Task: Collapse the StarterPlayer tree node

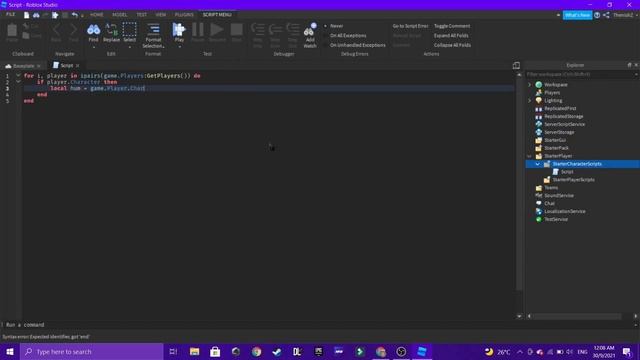Action: point(530,156)
